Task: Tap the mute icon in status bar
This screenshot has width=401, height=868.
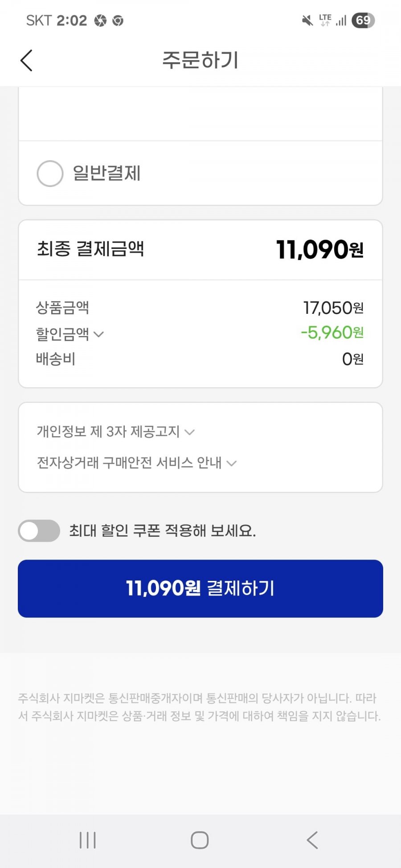Action: point(307,20)
